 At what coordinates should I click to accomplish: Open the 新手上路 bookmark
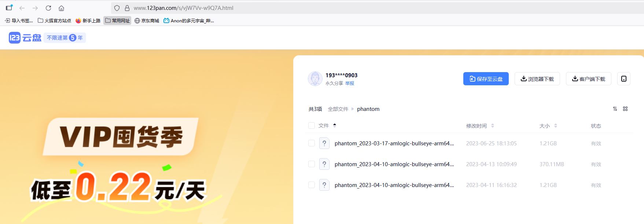pos(88,20)
